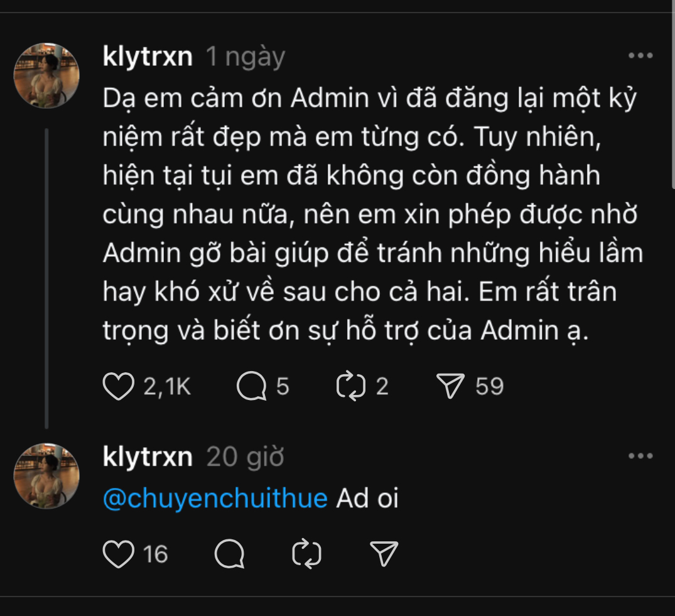Open klytrxn profile from second post username

(147, 457)
